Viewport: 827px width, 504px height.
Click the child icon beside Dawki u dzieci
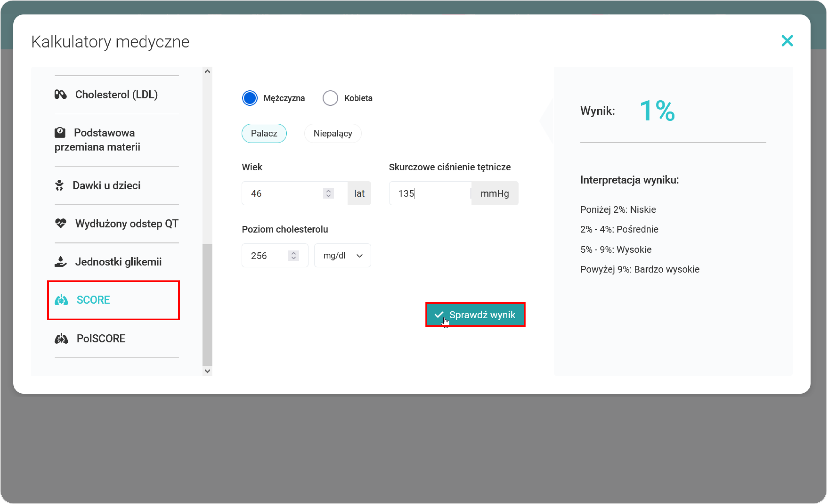(59, 185)
